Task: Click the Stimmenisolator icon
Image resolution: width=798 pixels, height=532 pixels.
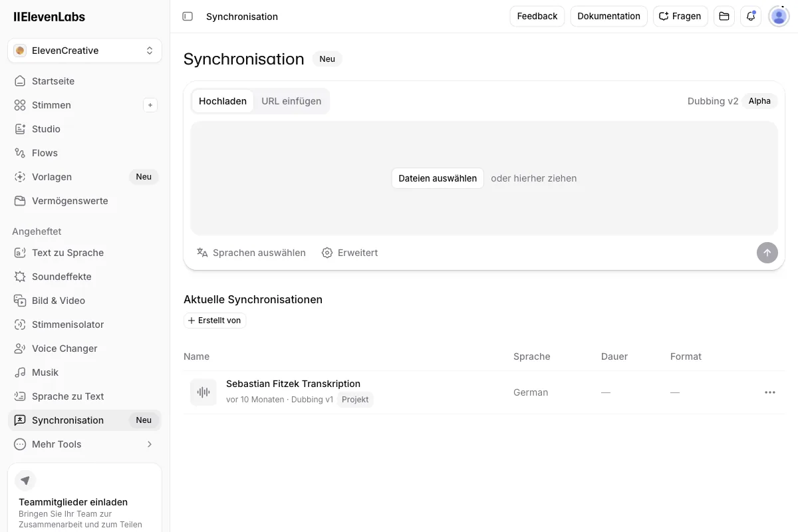Action: point(20,325)
